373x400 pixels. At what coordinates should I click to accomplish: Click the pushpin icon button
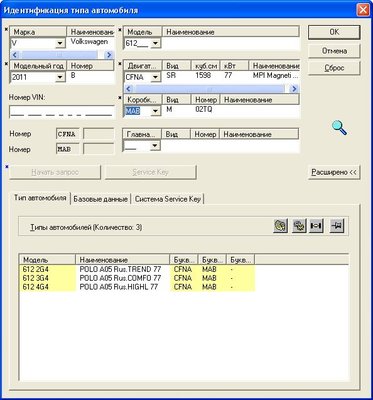coord(338,226)
